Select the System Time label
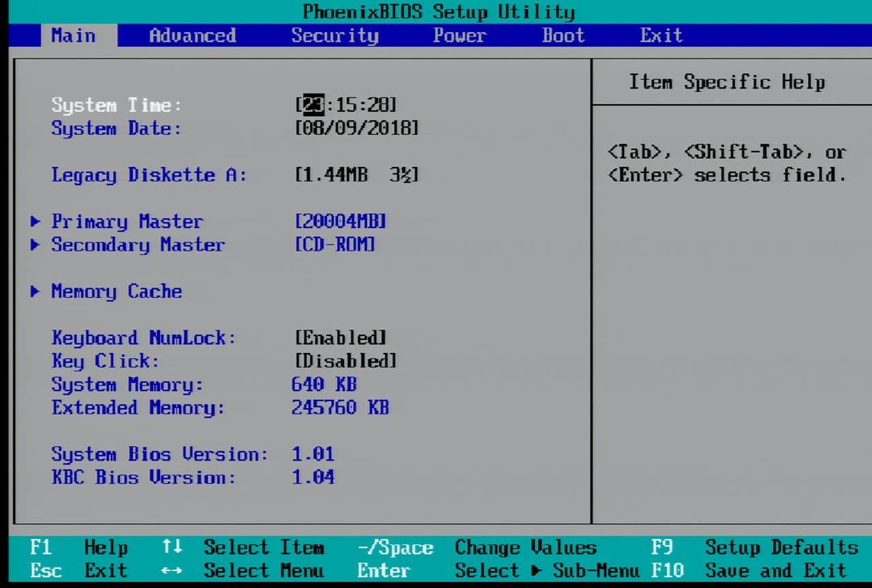 coord(117,106)
